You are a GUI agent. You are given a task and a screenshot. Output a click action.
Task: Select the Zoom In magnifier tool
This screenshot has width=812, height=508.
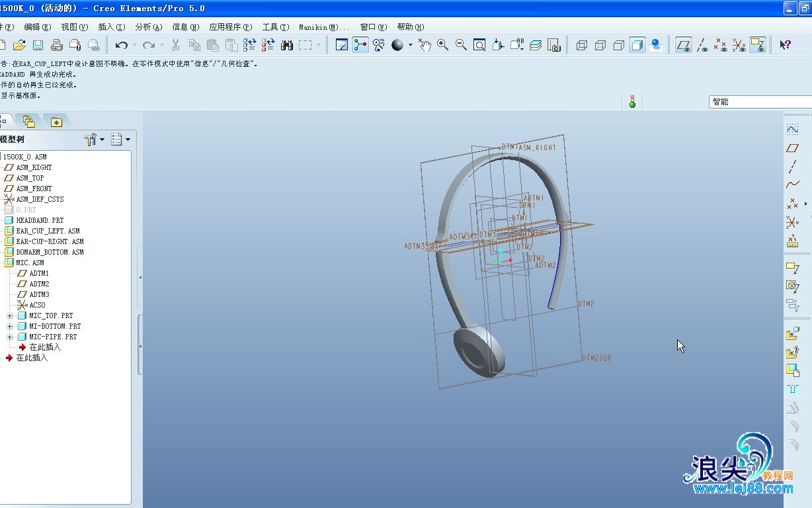pyautogui.click(x=442, y=45)
